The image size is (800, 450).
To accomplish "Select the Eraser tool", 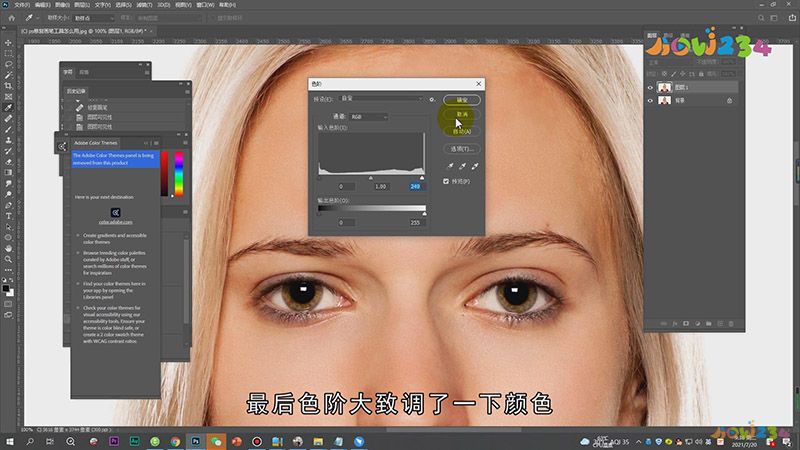I will coord(8,162).
